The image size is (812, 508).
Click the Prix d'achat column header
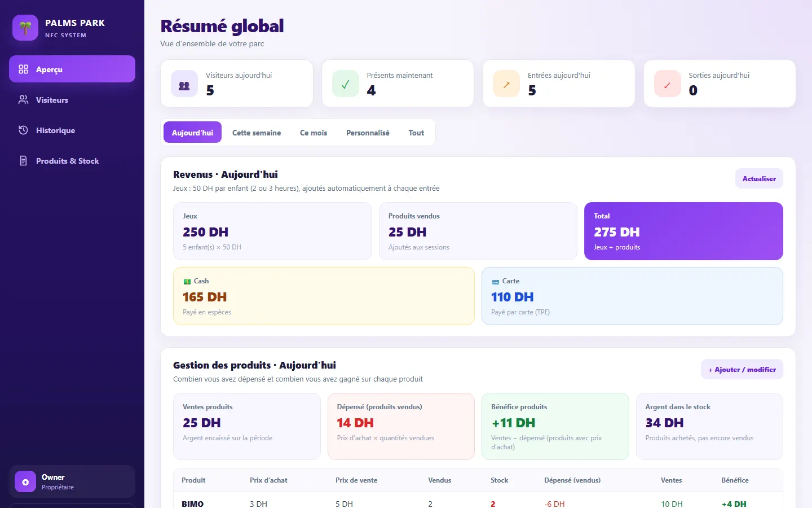pyautogui.click(x=268, y=480)
